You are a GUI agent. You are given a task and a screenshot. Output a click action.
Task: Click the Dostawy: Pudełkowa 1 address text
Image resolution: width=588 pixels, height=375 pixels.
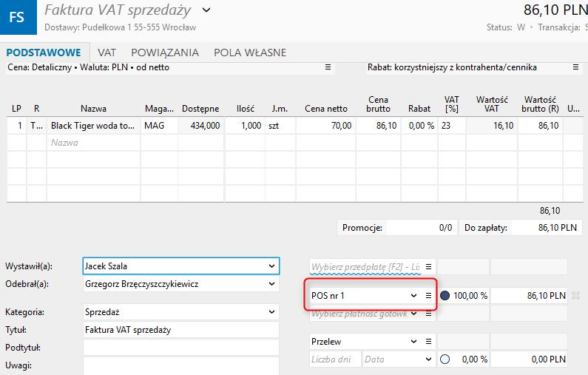(120, 27)
